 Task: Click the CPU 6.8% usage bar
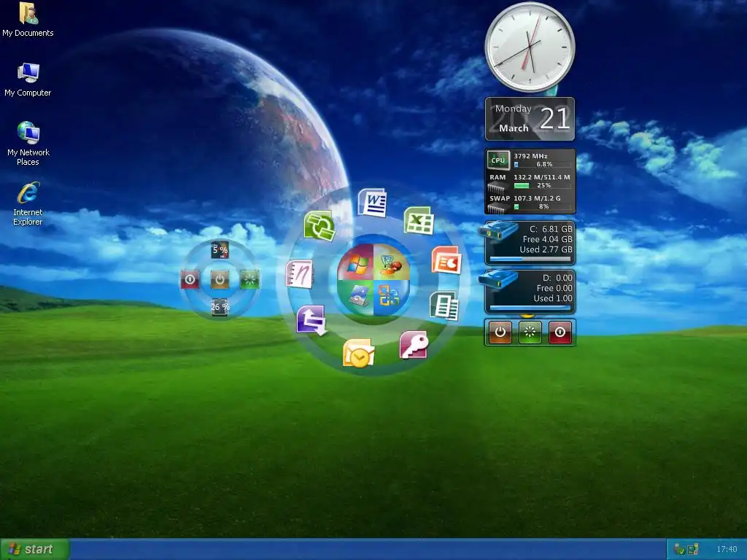[542, 164]
